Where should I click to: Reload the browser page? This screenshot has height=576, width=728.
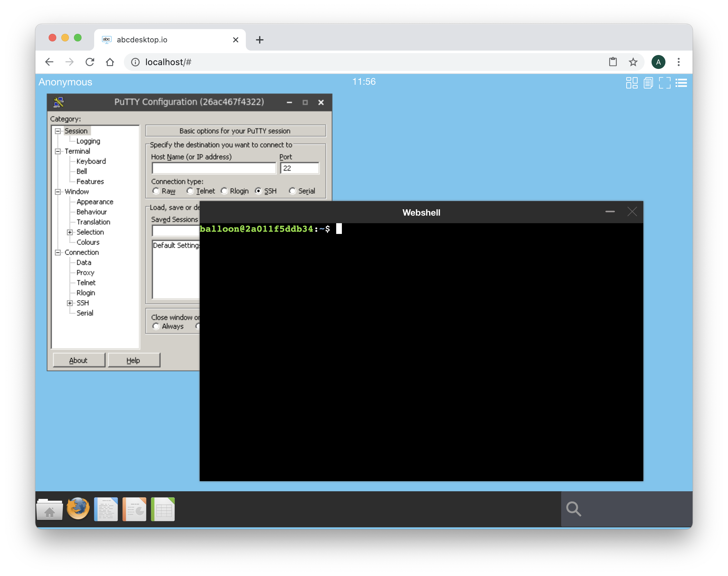(90, 62)
